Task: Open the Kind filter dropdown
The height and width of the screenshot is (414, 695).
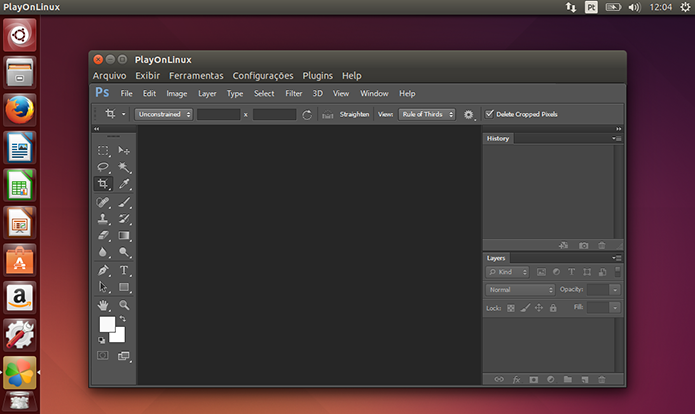Action: [508, 272]
